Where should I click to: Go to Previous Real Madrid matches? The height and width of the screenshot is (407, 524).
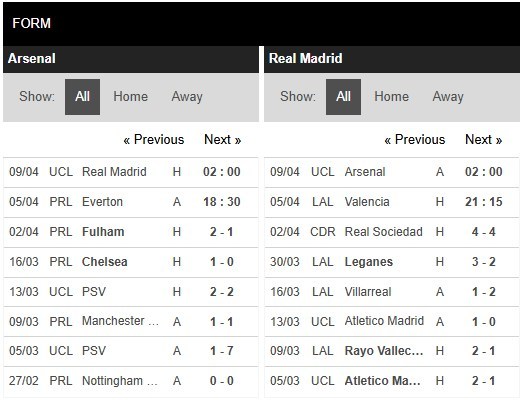(415, 139)
